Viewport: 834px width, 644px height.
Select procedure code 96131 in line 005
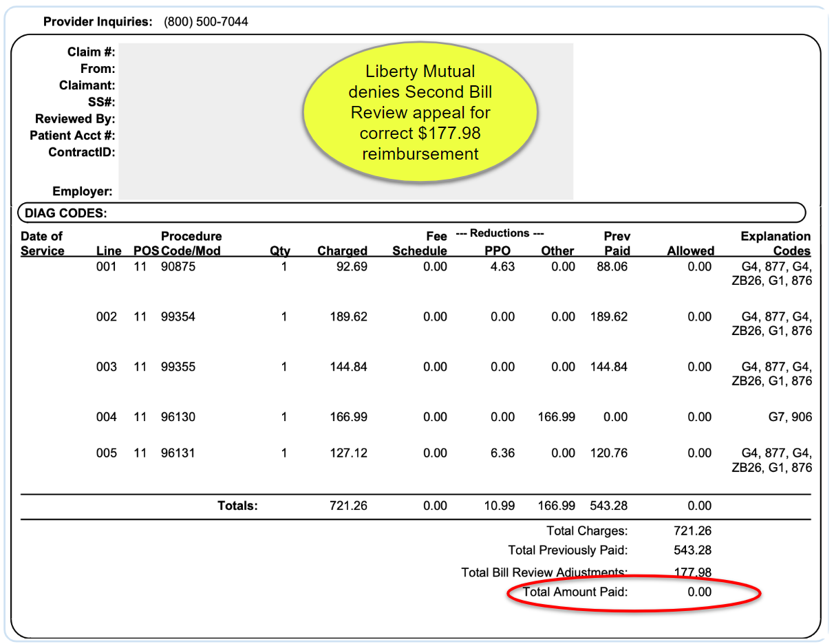(178, 453)
